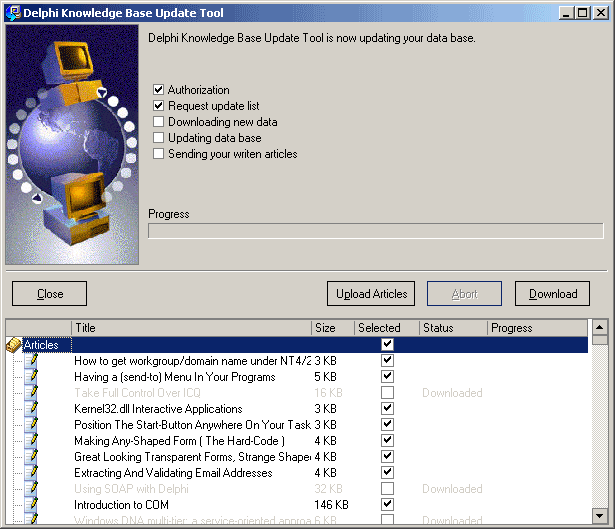Click the scrollbar down arrow
Viewport: 615px width, 529px height.
[600, 515]
